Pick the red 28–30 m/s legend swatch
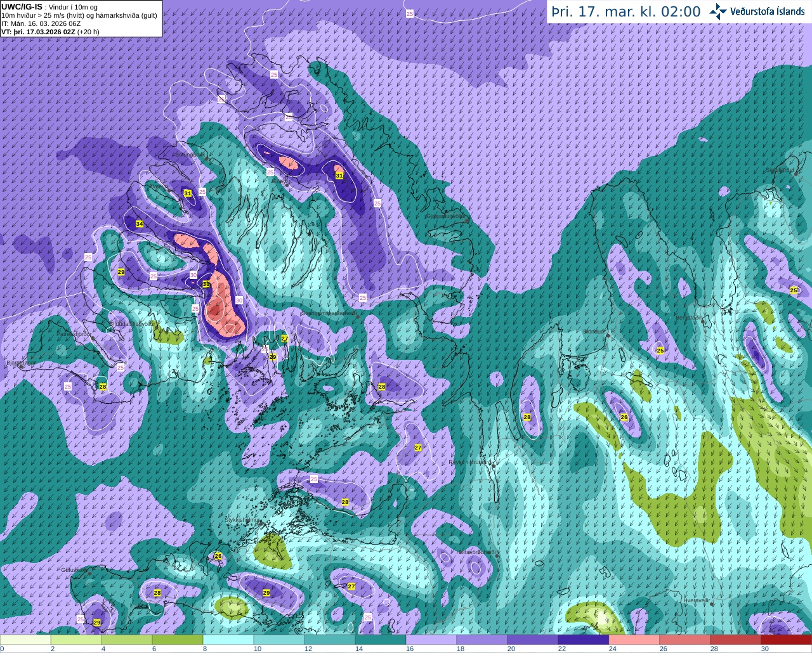 tap(736, 640)
